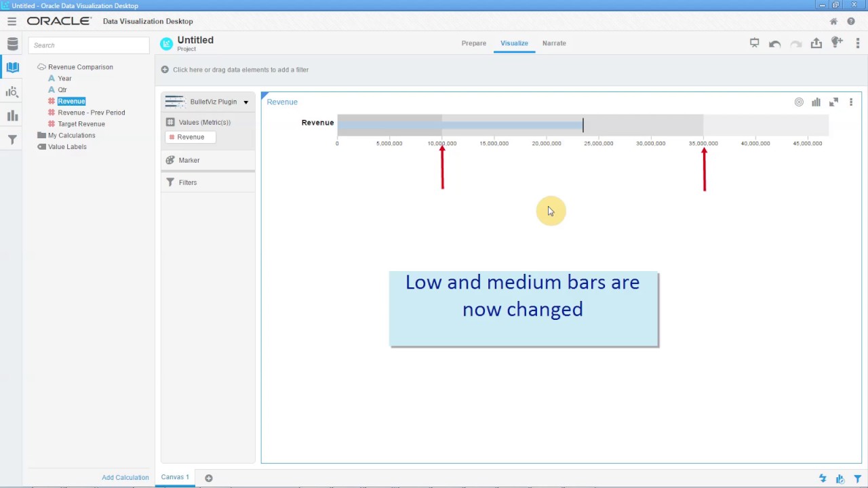Select the Qtr attribute
This screenshot has height=488, width=868.
(x=62, y=90)
